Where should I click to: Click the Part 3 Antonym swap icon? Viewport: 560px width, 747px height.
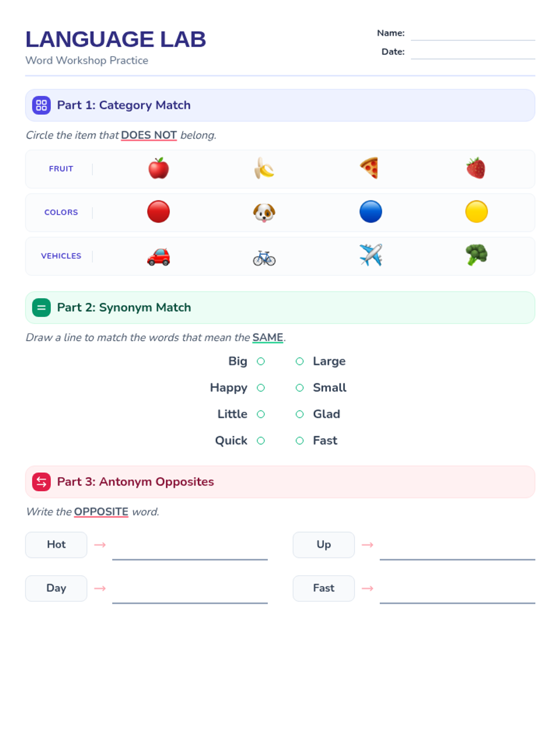point(42,482)
